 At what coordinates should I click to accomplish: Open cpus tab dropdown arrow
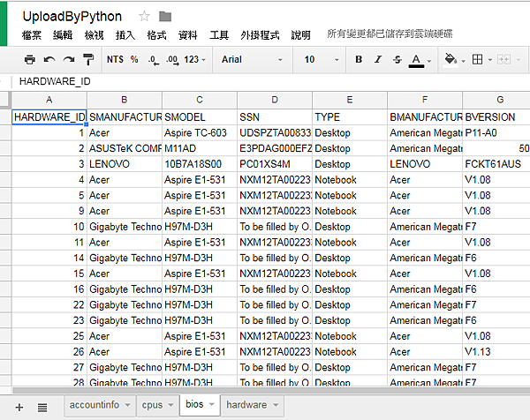pyautogui.click(x=170, y=405)
